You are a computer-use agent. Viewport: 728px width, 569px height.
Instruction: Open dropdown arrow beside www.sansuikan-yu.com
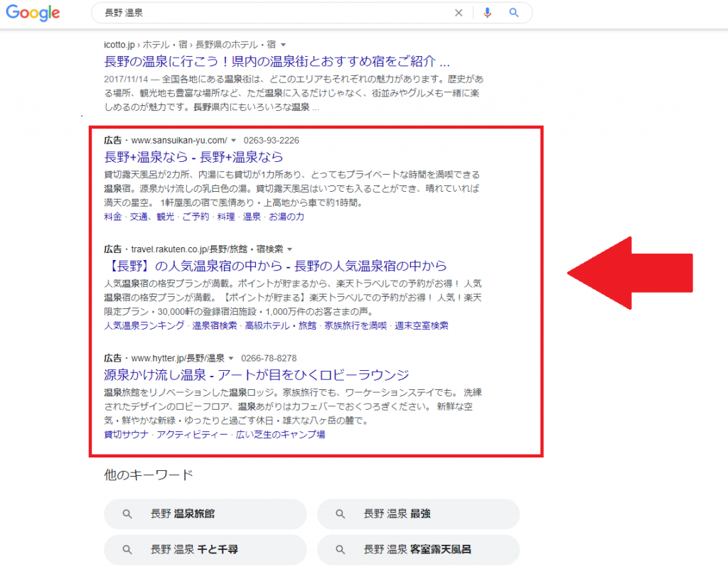tap(233, 141)
